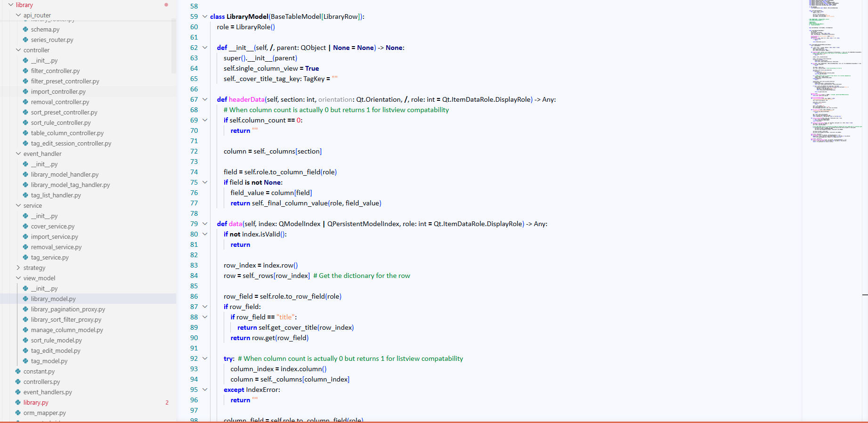Image resolution: width=868 pixels, height=423 pixels.
Task: Click line number 73 in the gutter
Action: pyautogui.click(x=194, y=162)
